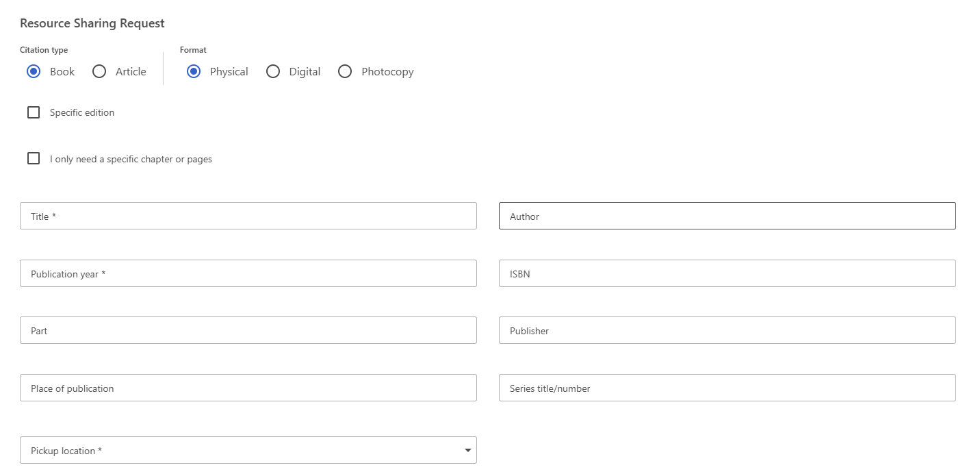Focus the Title input field
Viewport: 980px width, 474px height.
point(248,216)
